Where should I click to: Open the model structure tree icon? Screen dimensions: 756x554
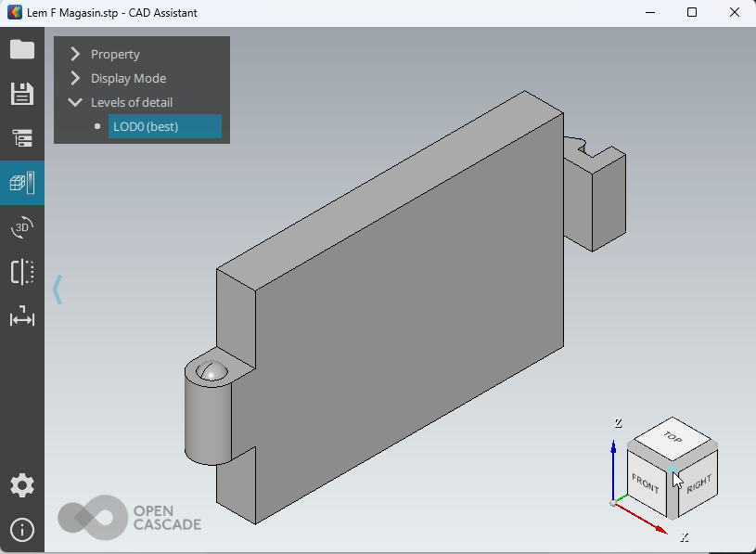click(21, 138)
